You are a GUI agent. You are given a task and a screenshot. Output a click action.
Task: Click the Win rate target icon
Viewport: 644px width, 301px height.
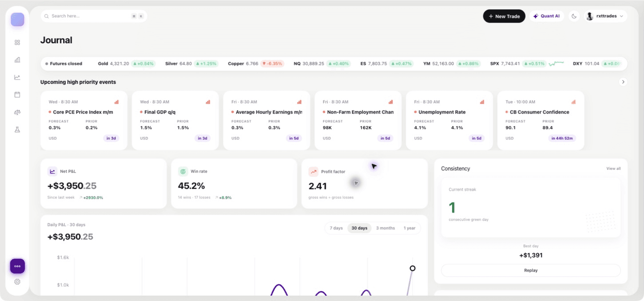click(183, 171)
